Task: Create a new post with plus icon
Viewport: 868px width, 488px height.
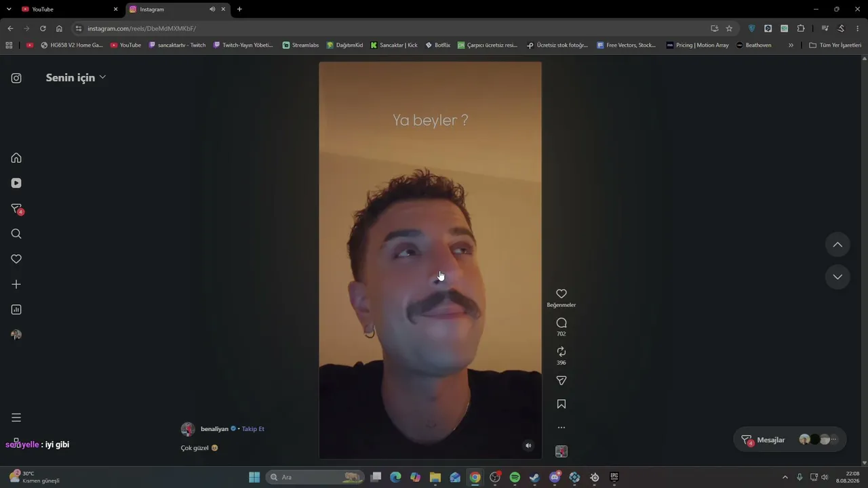Action: (16, 285)
